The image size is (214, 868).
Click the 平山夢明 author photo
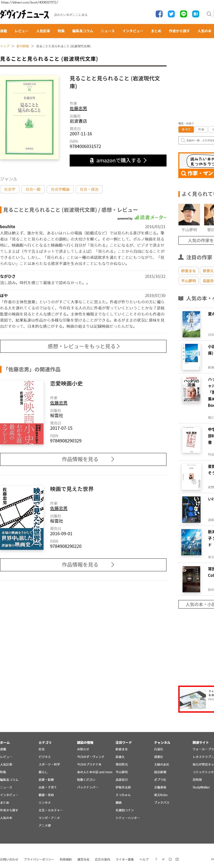pyautogui.click(x=189, y=215)
